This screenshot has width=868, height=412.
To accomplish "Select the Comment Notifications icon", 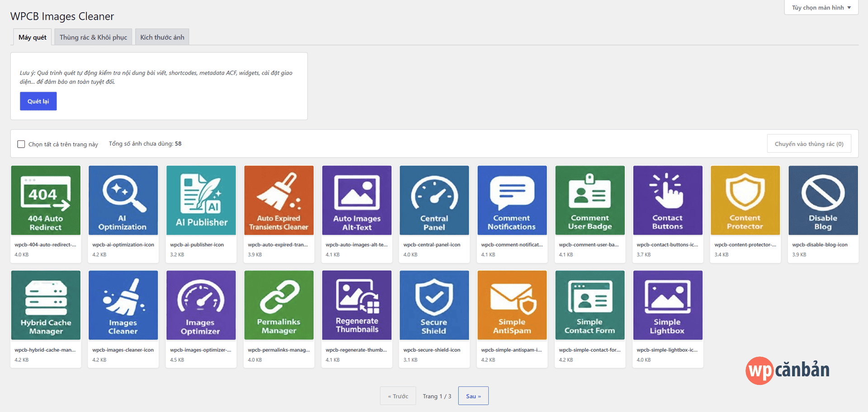I will (512, 200).
